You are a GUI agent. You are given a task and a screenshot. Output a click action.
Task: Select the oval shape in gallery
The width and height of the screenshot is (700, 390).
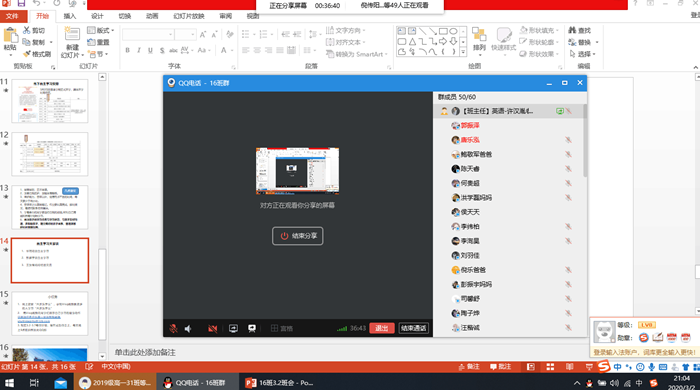pos(453,31)
